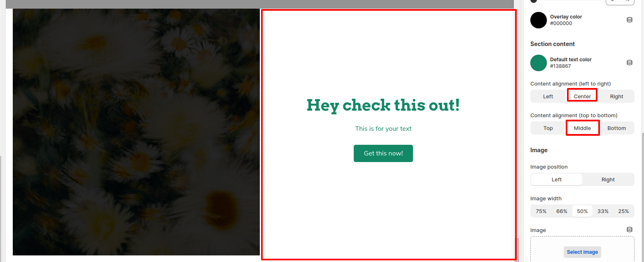Click the green Default text color swatch
The width and height of the screenshot is (644, 262).
pyautogui.click(x=539, y=63)
